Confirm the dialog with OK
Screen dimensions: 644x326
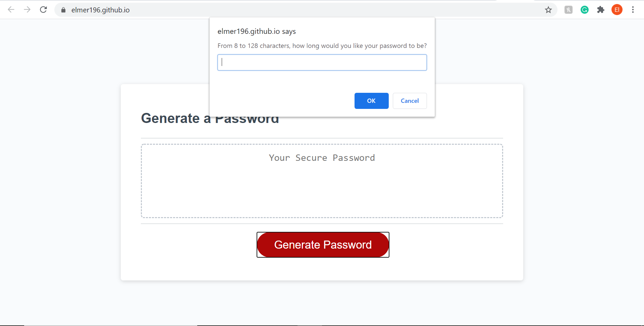(x=371, y=101)
